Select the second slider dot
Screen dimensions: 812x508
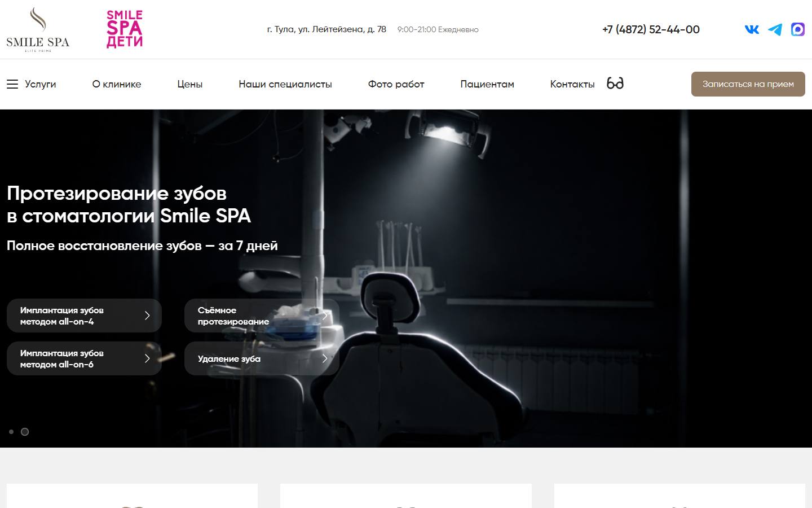[x=25, y=432]
